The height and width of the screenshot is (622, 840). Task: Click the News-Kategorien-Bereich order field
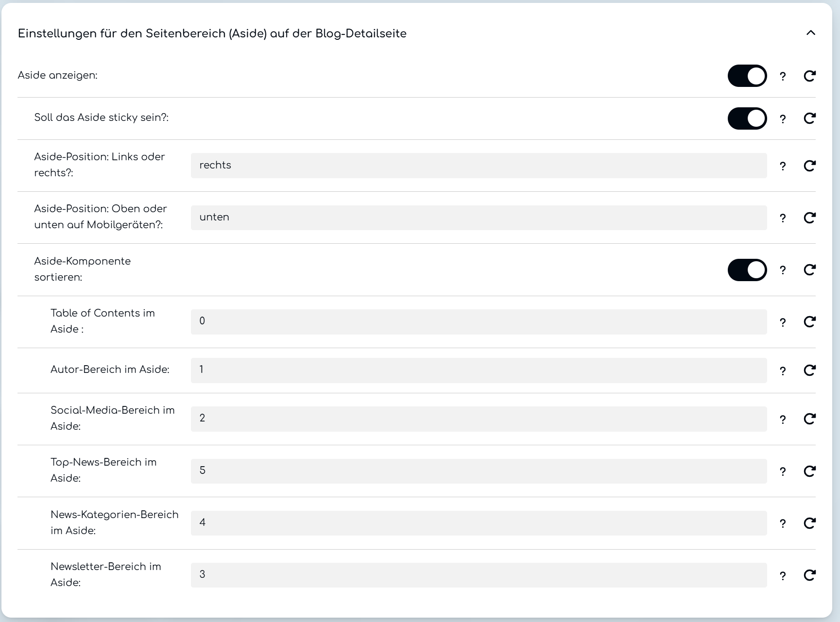479,523
